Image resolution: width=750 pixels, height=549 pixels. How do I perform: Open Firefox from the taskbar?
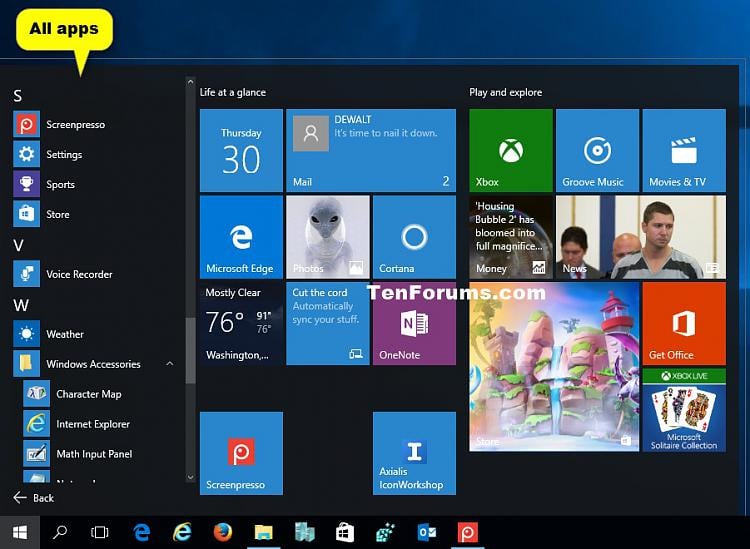pyautogui.click(x=223, y=532)
